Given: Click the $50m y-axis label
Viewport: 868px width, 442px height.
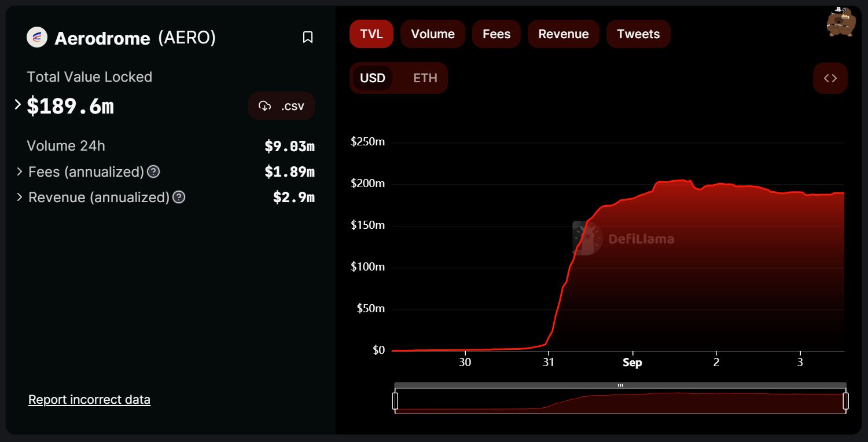Looking at the screenshot, I should (x=371, y=309).
